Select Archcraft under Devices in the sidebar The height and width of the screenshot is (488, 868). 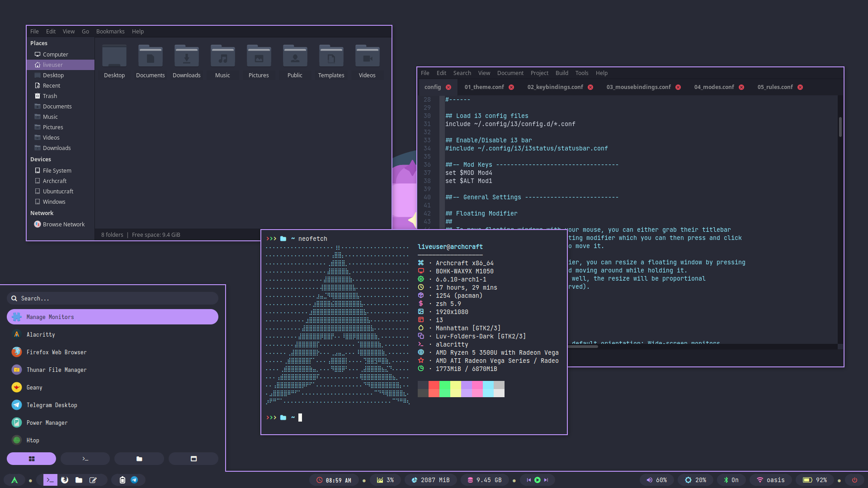point(54,181)
